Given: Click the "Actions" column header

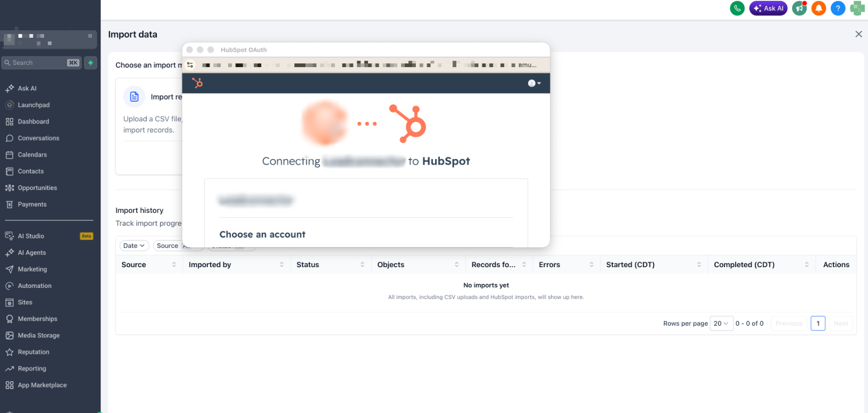Looking at the screenshot, I should (836, 265).
